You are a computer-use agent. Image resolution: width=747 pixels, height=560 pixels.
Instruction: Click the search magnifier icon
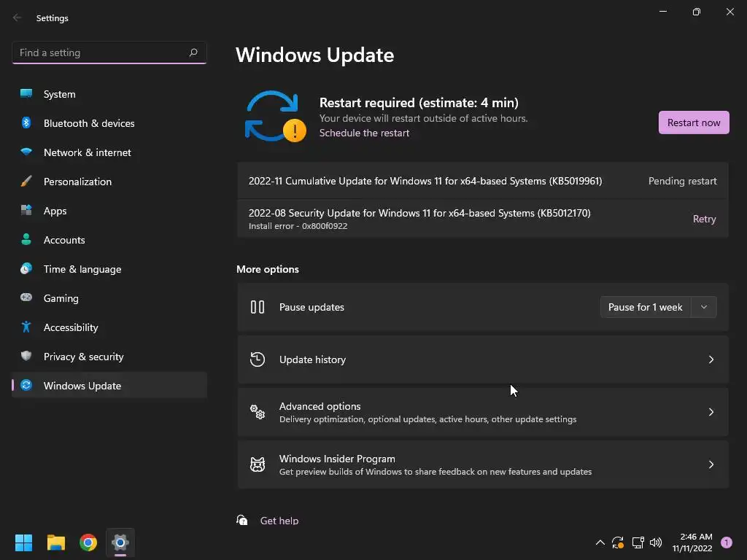click(193, 52)
